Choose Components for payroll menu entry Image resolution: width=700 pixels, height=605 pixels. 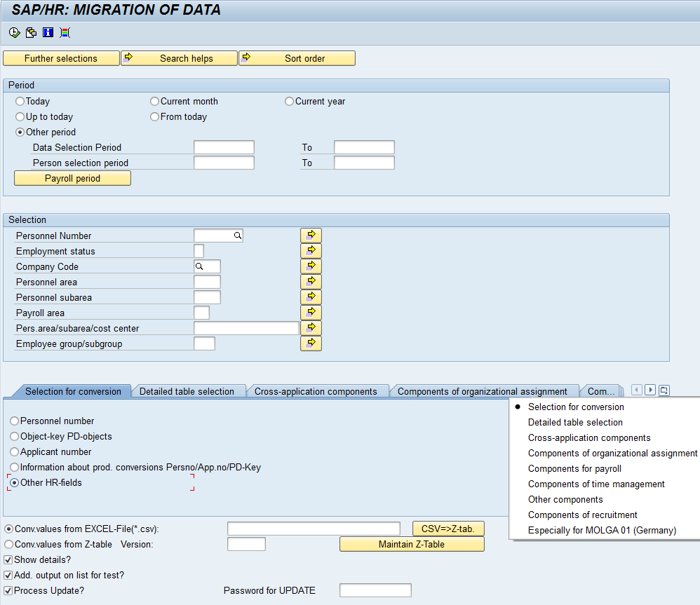click(x=574, y=468)
